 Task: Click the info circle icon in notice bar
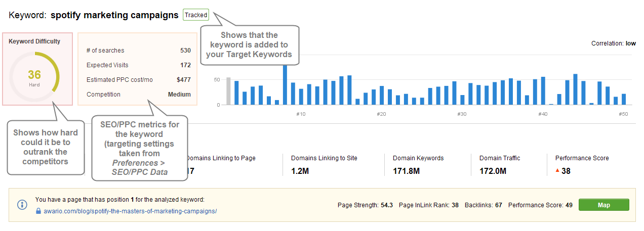pyautogui.click(x=22, y=205)
